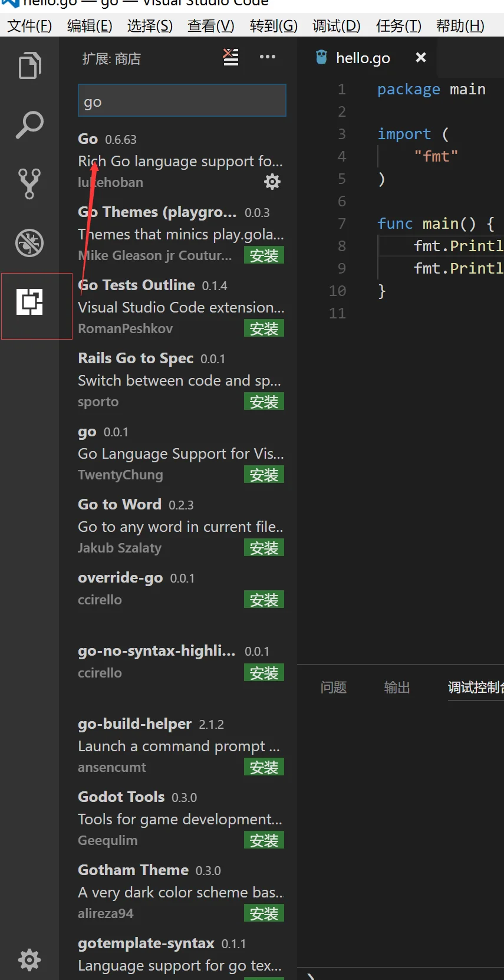
Task: Switch to the 输出 panel tab
Action: click(397, 688)
